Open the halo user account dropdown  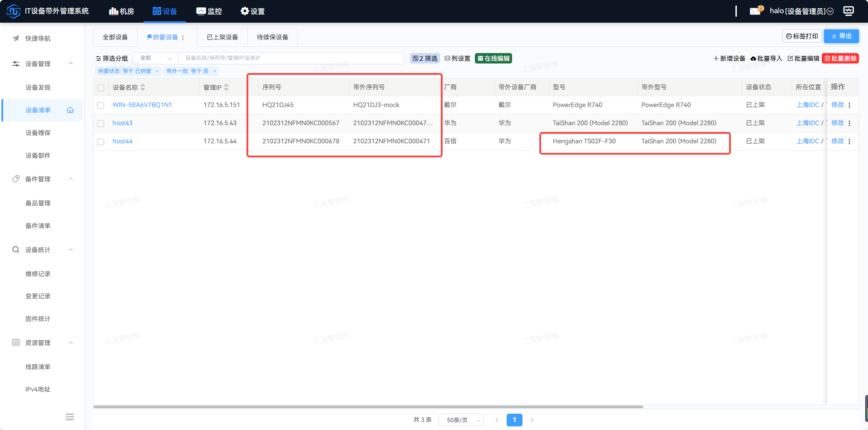pos(802,11)
